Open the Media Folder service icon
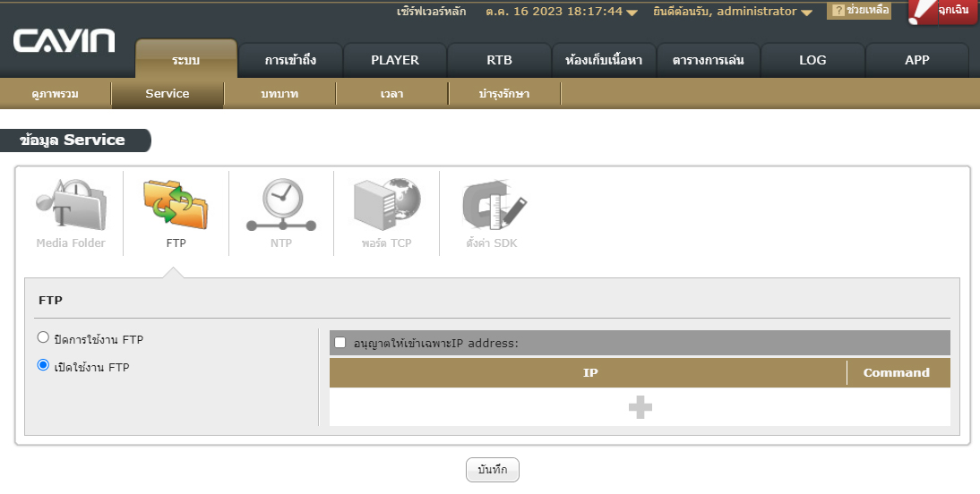Image resolution: width=980 pixels, height=494 pixels. click(71, 204)
